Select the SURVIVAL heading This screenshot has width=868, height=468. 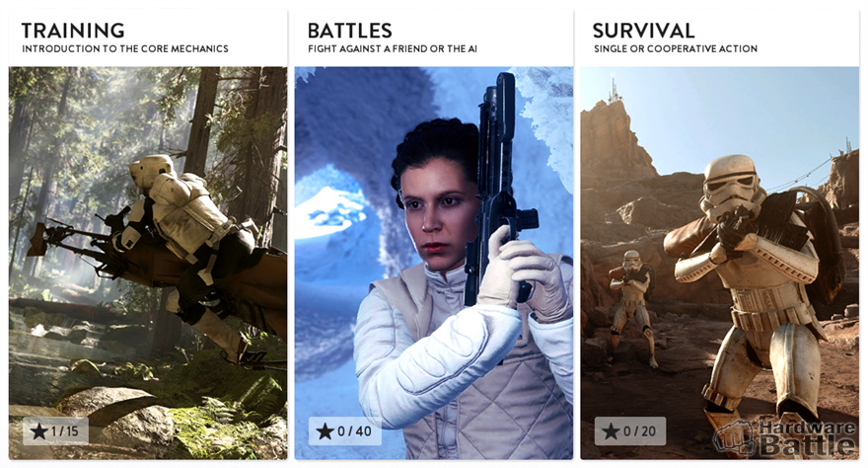pos(643,30)
